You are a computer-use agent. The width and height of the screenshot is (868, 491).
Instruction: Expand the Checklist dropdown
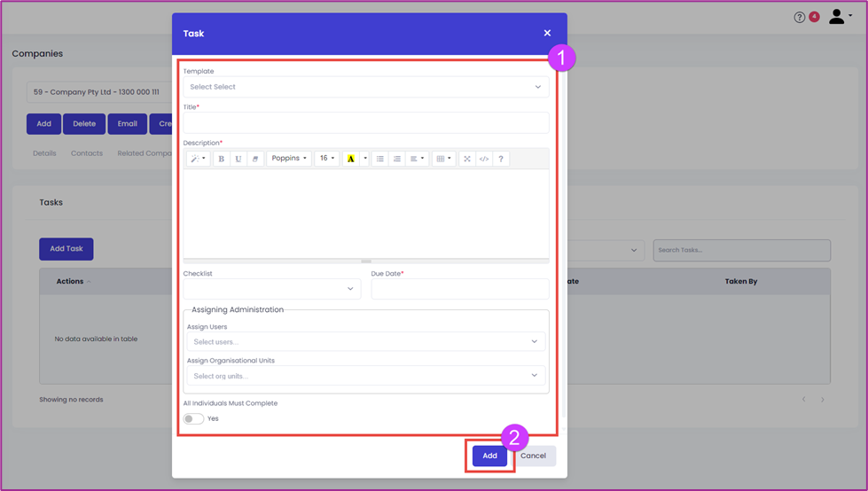click(272, 289)
